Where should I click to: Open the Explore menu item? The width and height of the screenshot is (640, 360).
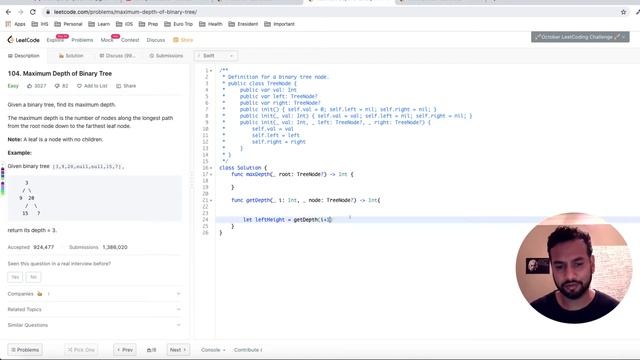(55, 40)
